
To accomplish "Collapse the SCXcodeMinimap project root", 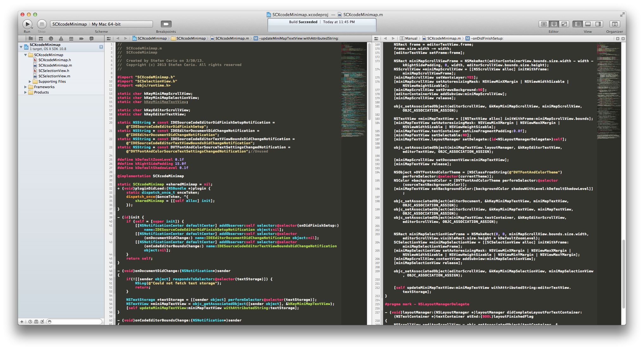I will [21, 47].
